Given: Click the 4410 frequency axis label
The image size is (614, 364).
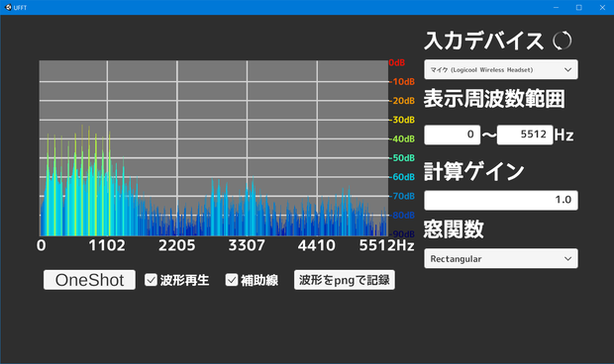Looking at the screenshot, I should [317, 245].
